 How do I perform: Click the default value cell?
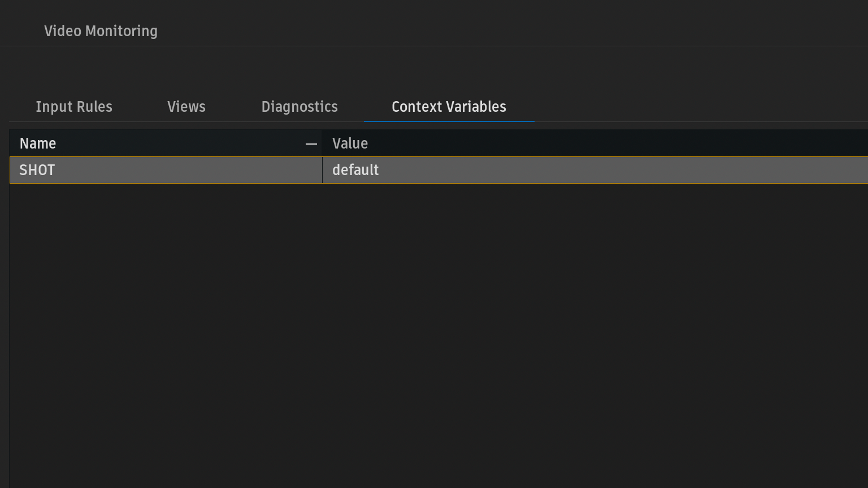[x=593, y=170]
